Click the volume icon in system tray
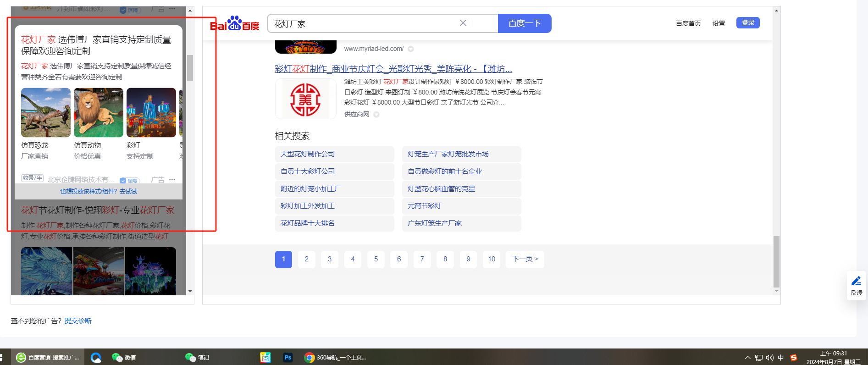This screenshot has width=868, height=365. point(769,358)
